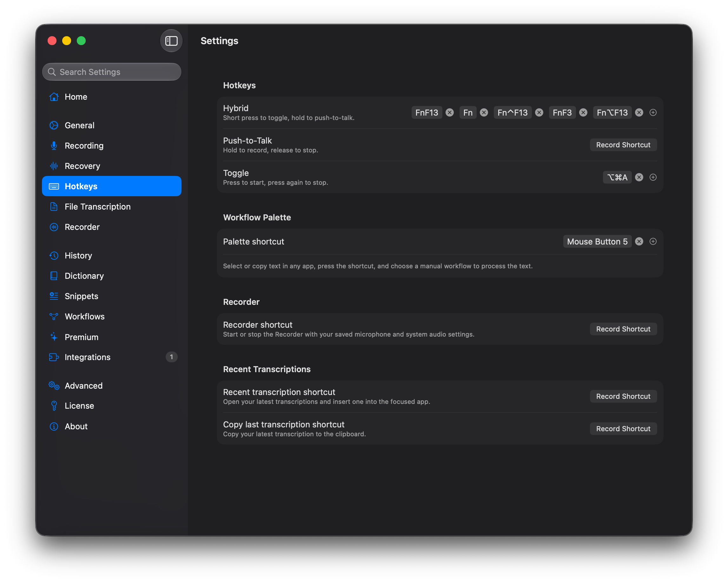Remove the FnF3 hybrid hotkey
This screenshot has height=583, width=728.
click(583, 112)
